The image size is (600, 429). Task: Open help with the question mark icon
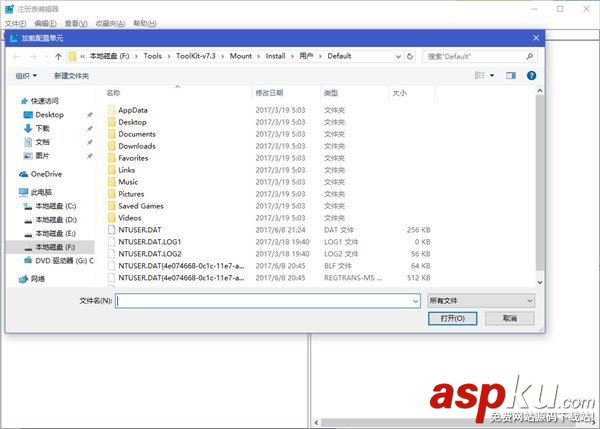click(x=531, y=75)
